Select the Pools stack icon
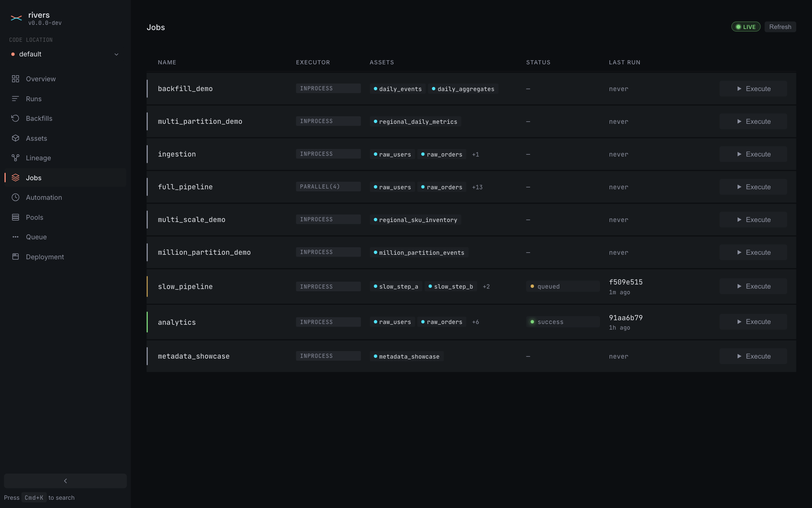 point(15,217)
